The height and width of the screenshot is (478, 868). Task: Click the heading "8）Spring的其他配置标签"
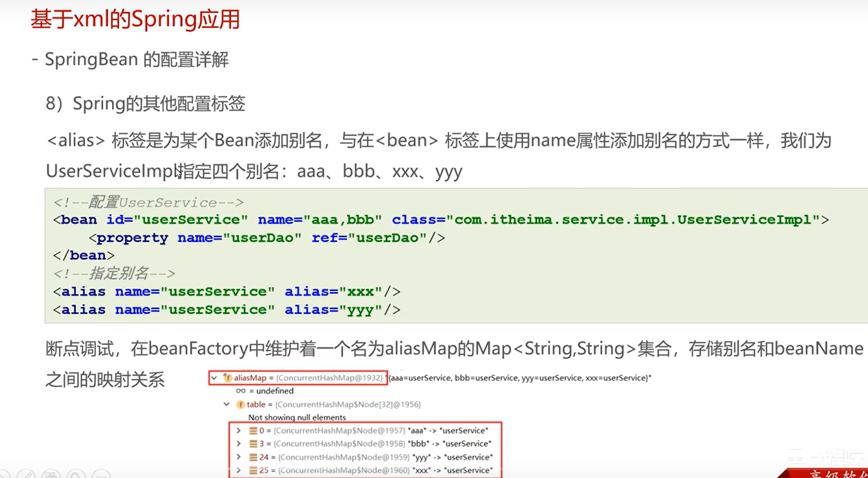[145, 104]
